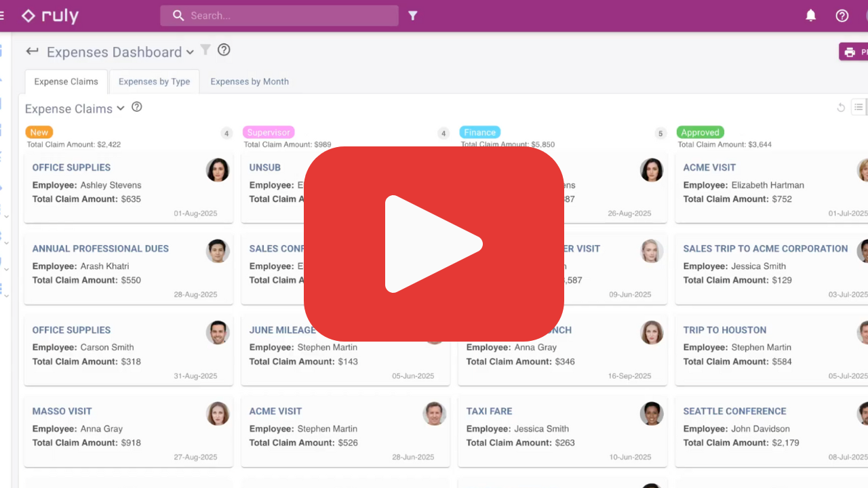Open ACME VISIT card by Elizabeth Hartman
Viewport: 868px width, 488px height.
tap(772, 188)
